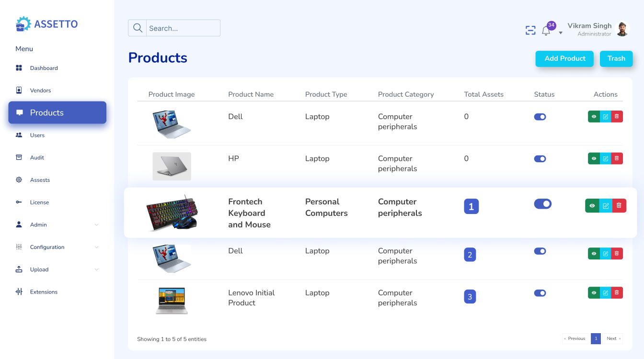Image resolution: width=644 pixels, height=359 pixels.
Task: View the Frontech Keyboard and Mouse product
Action: point(592,206)
